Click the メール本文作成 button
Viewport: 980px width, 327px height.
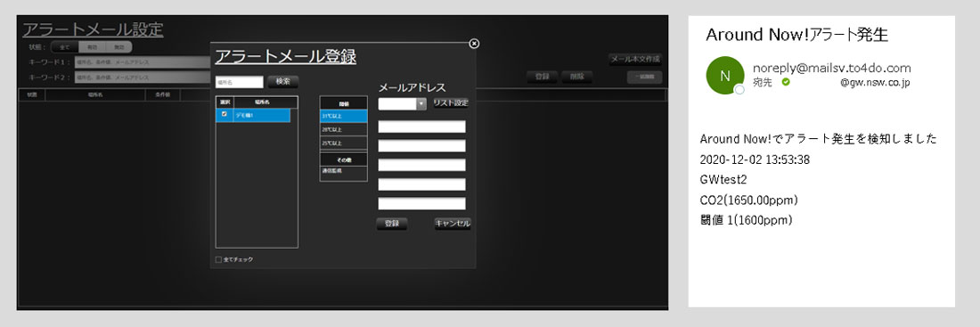tap(635, 60)
